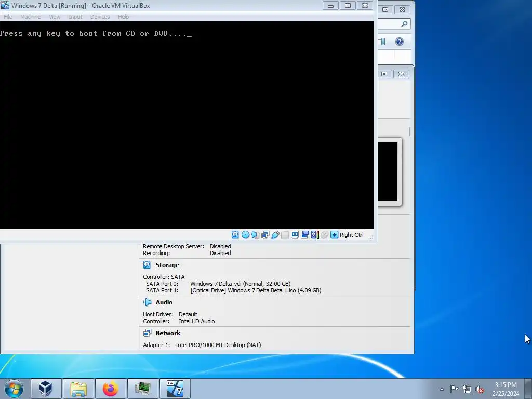Launch Firefox from the taskbar

click(x=111, y=389)
